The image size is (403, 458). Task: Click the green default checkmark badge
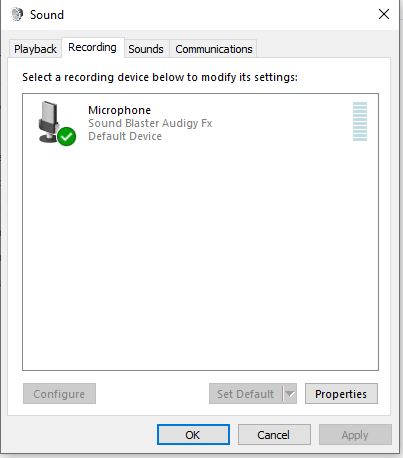click(66, 137)
